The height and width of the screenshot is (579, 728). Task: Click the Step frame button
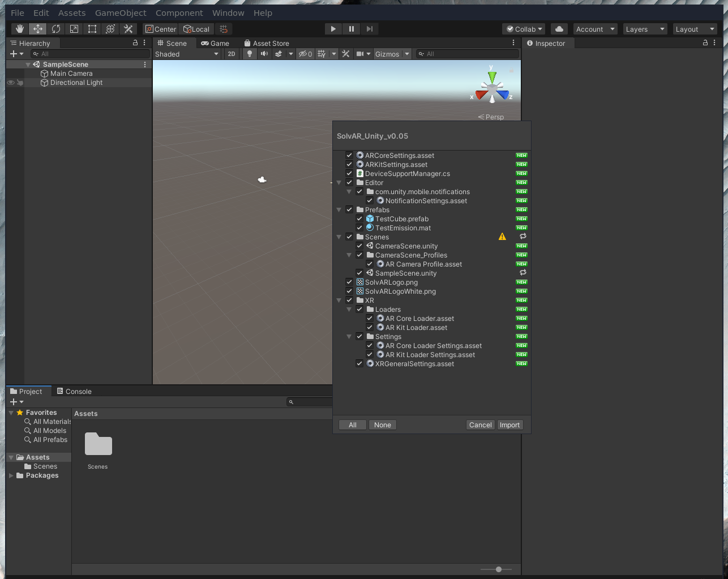(370, 29)
